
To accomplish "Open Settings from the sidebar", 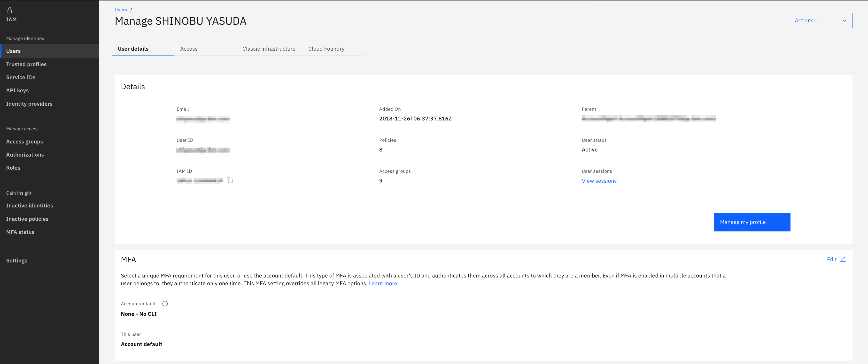I will click(16, 260).
